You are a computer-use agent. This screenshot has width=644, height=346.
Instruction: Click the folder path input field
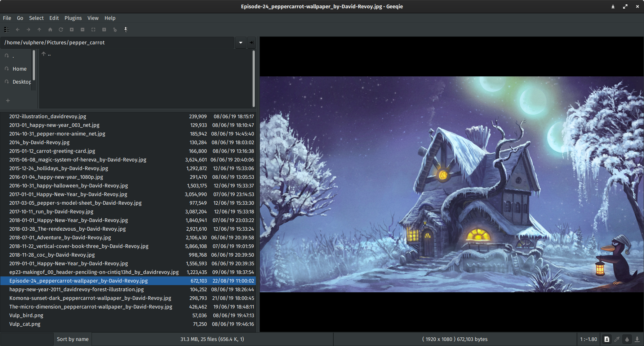click(117, 43)
